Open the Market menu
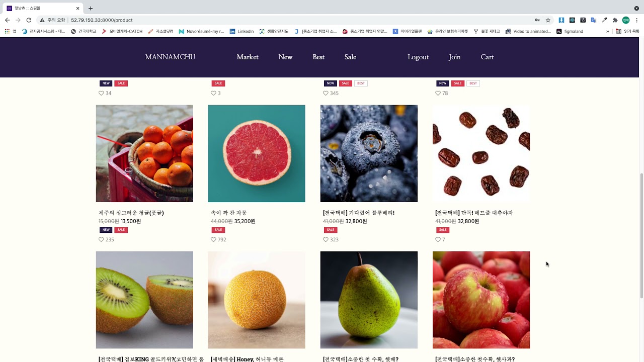 point(248,57)
